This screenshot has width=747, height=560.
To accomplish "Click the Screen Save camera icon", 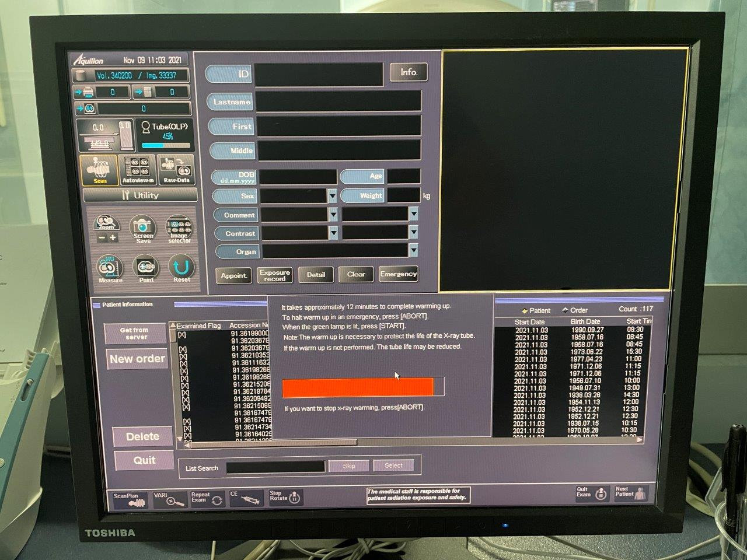I will point(143,229).
